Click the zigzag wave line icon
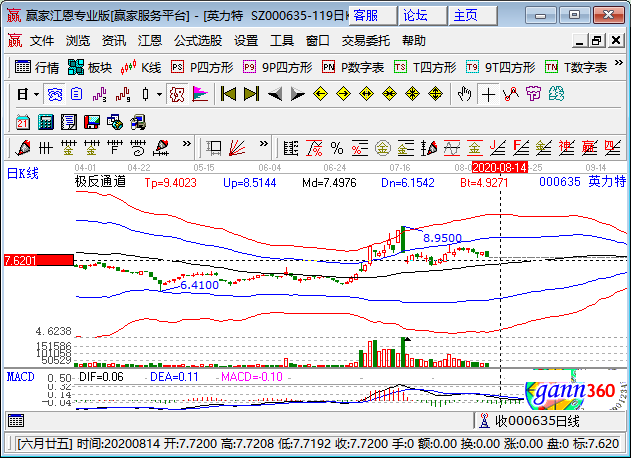 click(x=511, y=95)
